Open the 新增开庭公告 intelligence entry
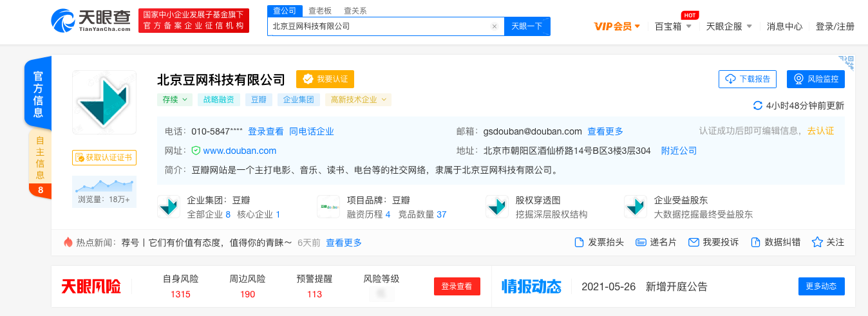 [x=676, y=286]
